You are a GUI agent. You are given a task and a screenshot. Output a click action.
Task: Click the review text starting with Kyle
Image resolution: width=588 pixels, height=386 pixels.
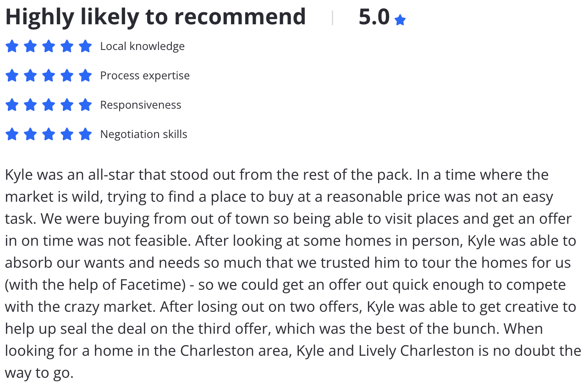click(x=293, y=274)
